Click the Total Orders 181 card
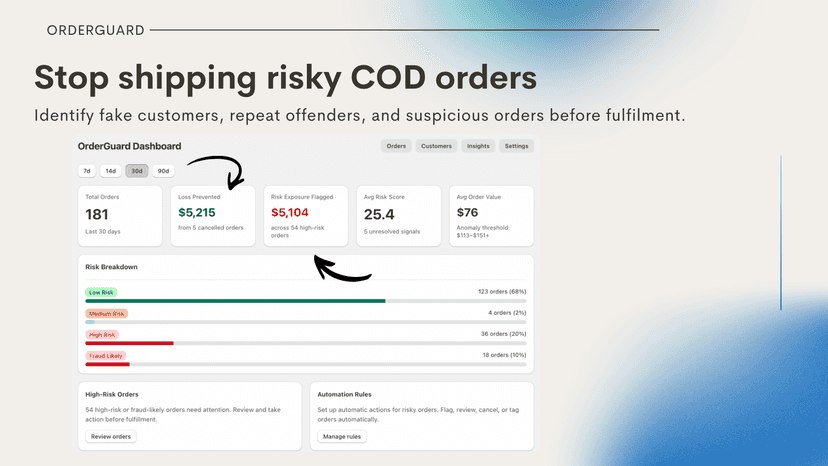 click(120, 216)
